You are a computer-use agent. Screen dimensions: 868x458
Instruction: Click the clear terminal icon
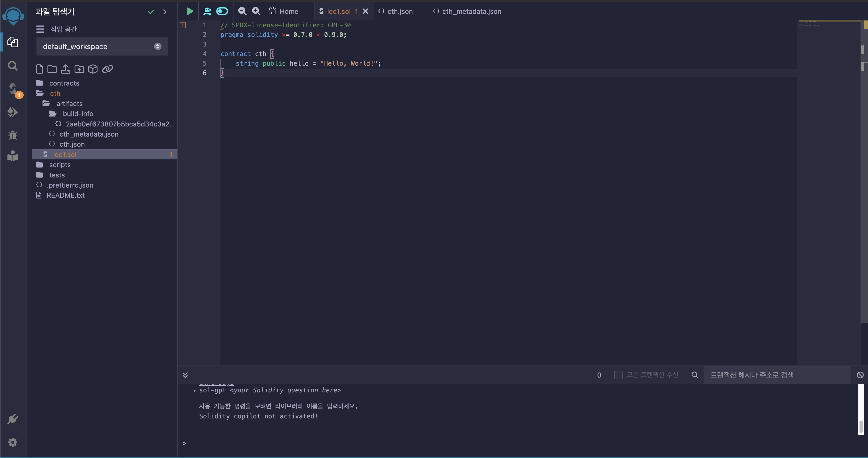tap(860, 375)
